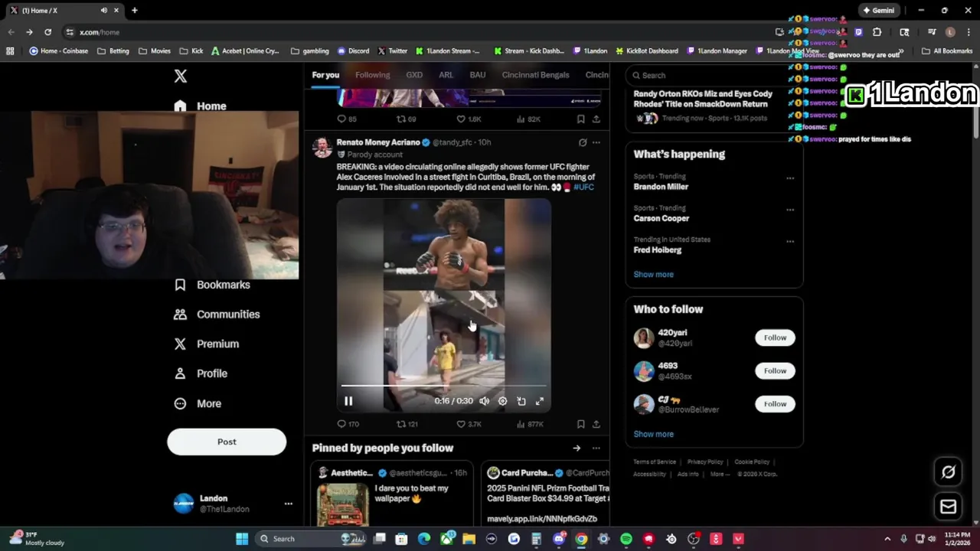
Task: Reply to the Alex Caceres post (170)
Action: click(348, 424)
